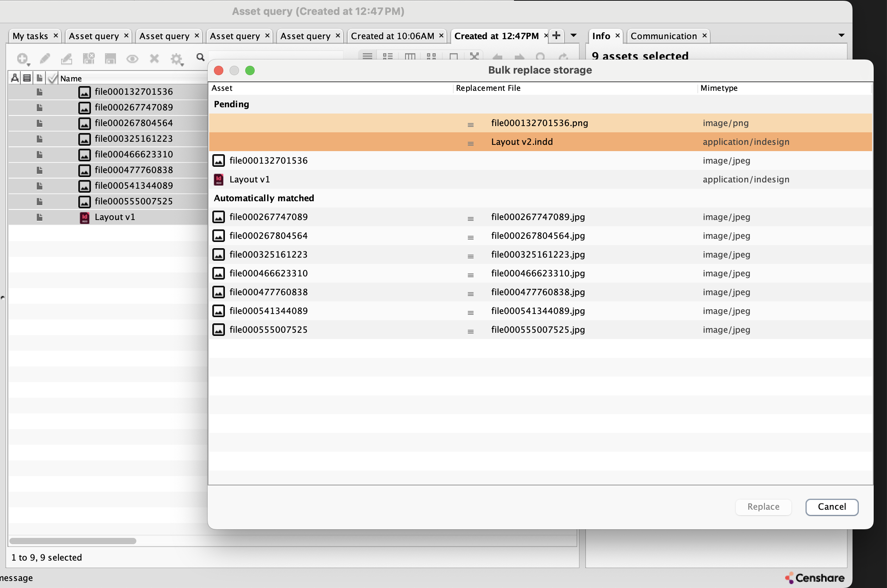The image size is (887, 588).
Task: Click the new asset plus icon in toolbar
Action: pos(22,59)
